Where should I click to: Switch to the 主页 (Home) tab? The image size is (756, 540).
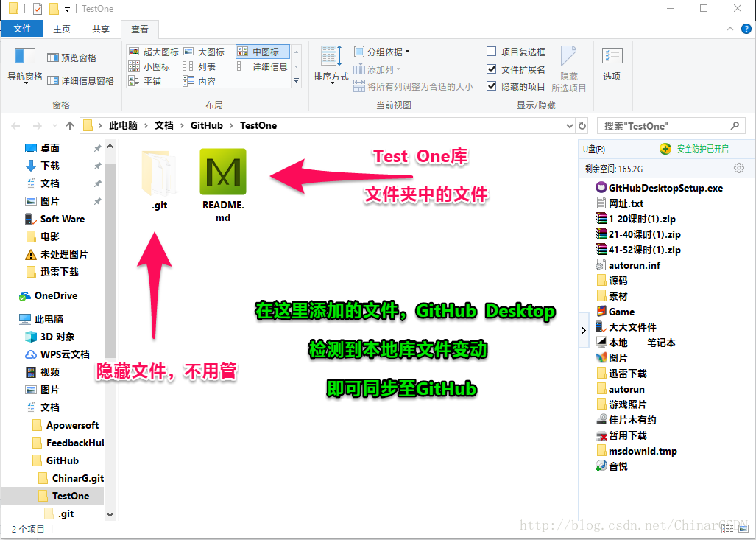(x=62, y=29)
